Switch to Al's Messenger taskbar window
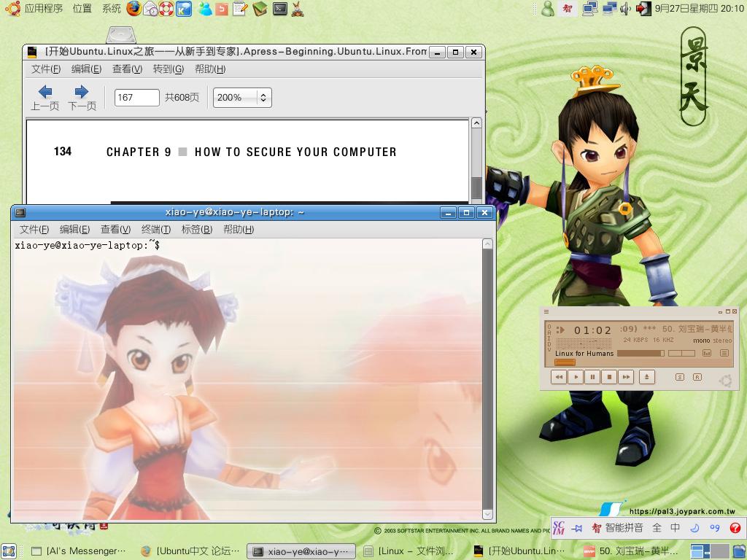 tap(79, 551)
